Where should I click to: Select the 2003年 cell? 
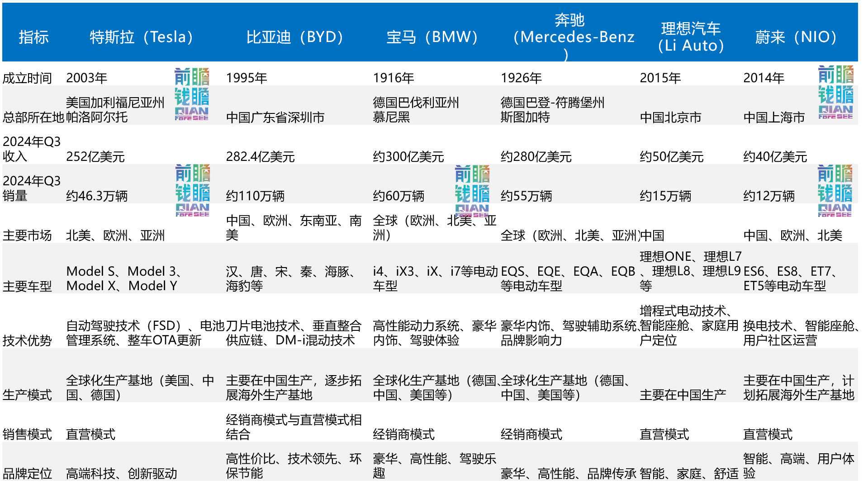point(86,78)
